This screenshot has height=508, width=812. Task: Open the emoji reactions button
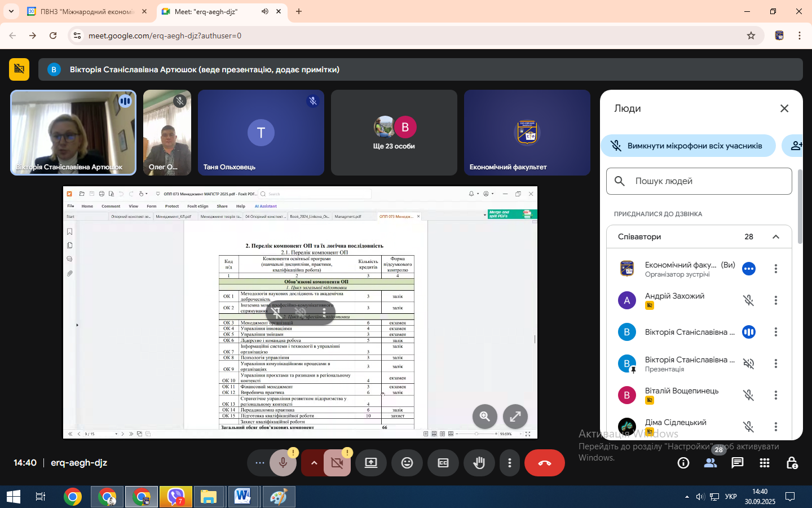407,463
